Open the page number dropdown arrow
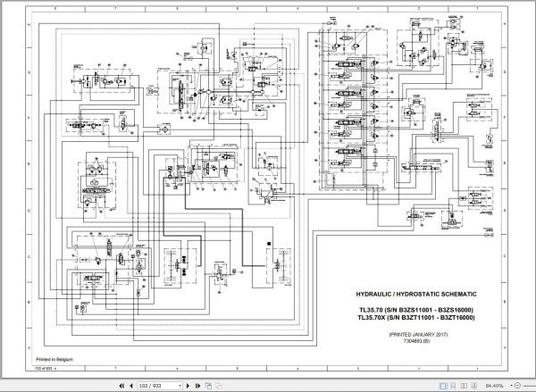The height and width of the screenshot is (392, 536). point(180,386)
